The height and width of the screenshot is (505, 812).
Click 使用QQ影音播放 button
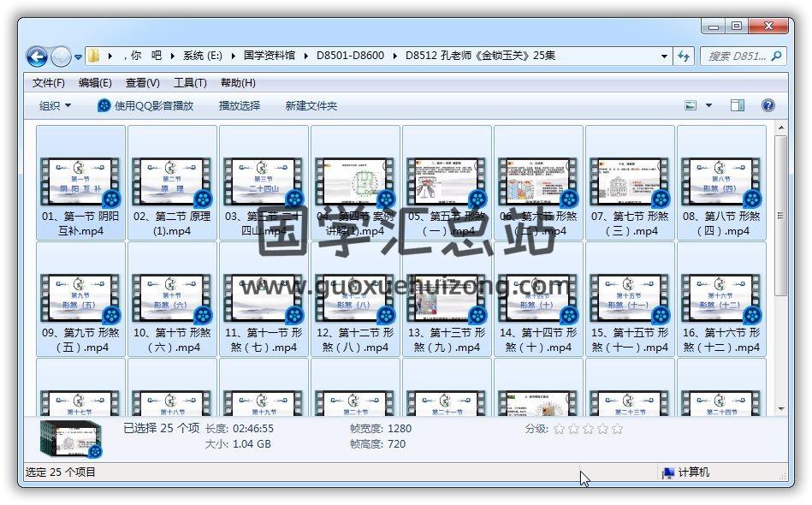145,105
